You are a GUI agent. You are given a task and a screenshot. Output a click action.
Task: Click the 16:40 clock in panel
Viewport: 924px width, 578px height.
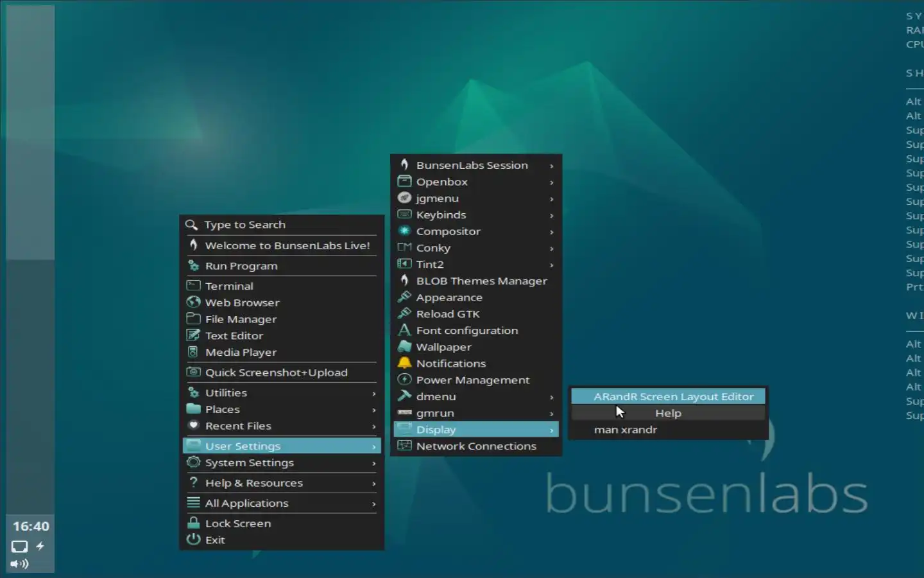(x=31, y=526)
